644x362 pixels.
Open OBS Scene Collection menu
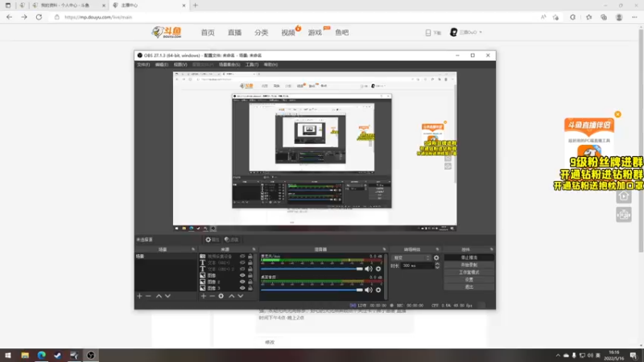point(229,65)
